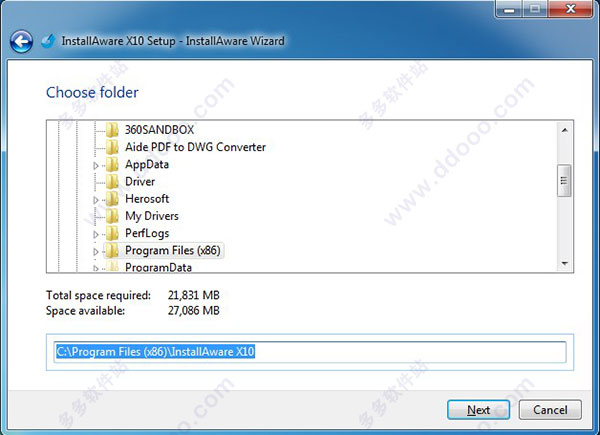Click the Next button

(x=478, y=410)
